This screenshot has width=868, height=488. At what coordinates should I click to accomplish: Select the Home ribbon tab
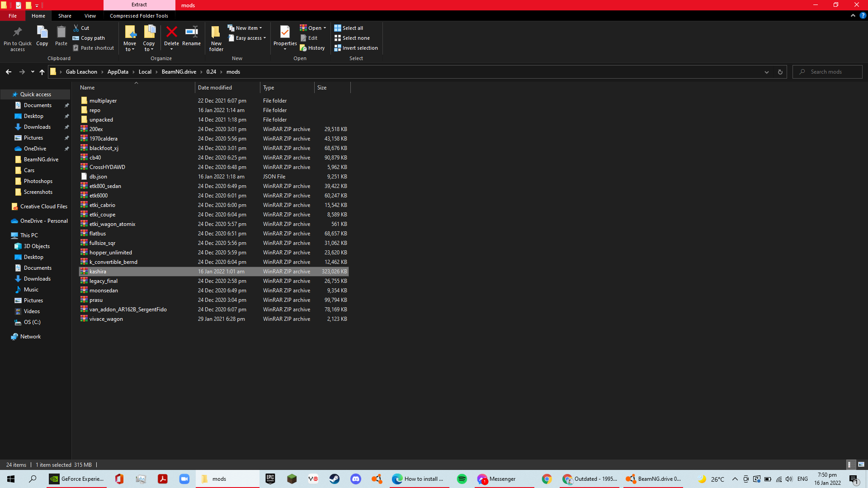(x=38, y=16)
